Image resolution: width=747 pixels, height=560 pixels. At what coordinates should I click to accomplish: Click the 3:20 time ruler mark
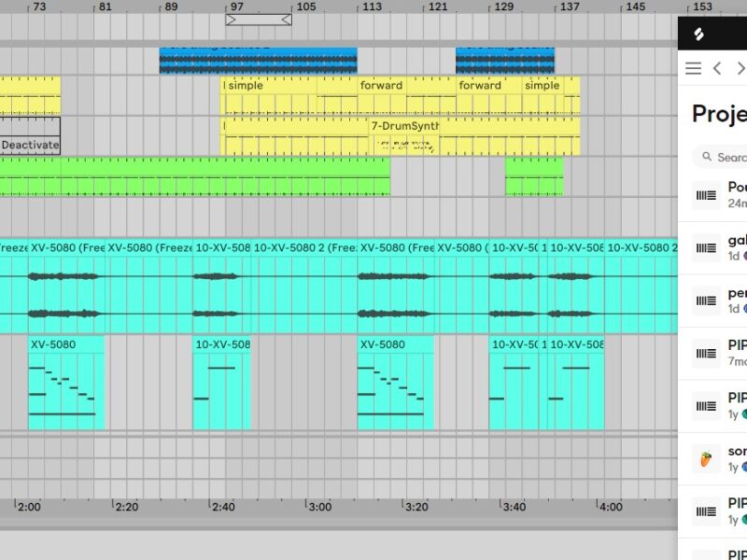[415, 507]
